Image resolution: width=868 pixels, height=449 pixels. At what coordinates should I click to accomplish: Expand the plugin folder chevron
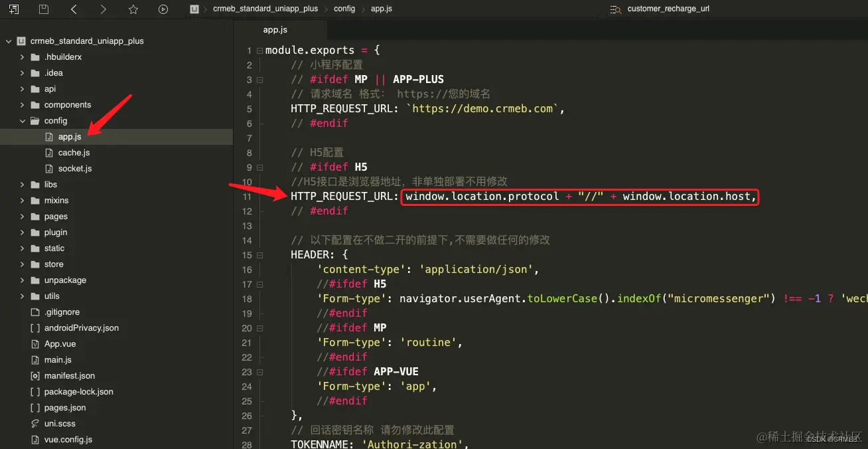coord(23,232)
